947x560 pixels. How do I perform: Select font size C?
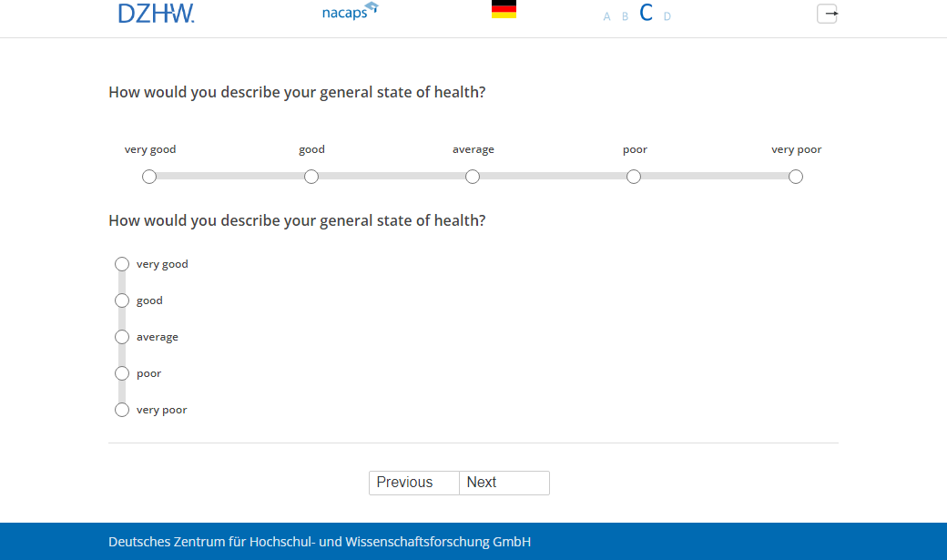(x=646, y=13)
